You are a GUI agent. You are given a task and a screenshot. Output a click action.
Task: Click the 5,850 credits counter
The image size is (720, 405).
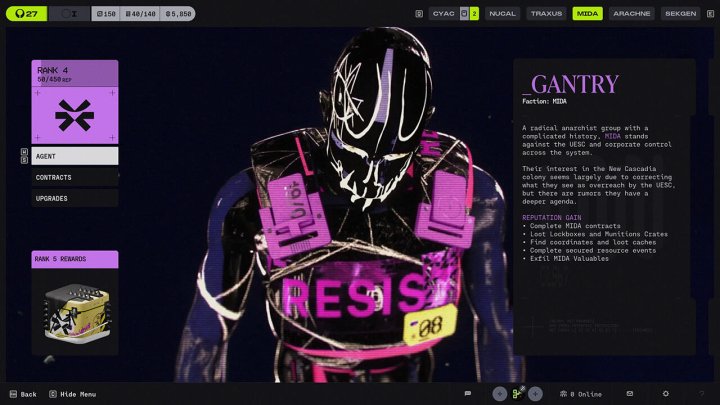[x=178, y=14]
